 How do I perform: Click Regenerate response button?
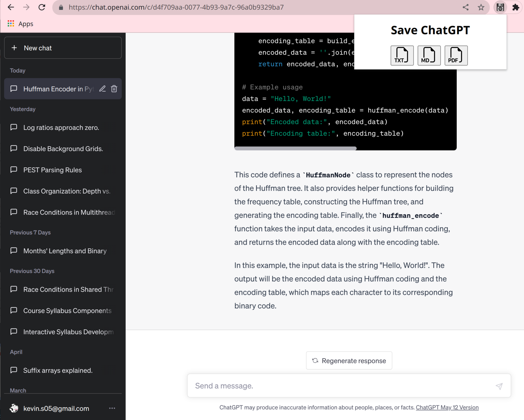349,361
